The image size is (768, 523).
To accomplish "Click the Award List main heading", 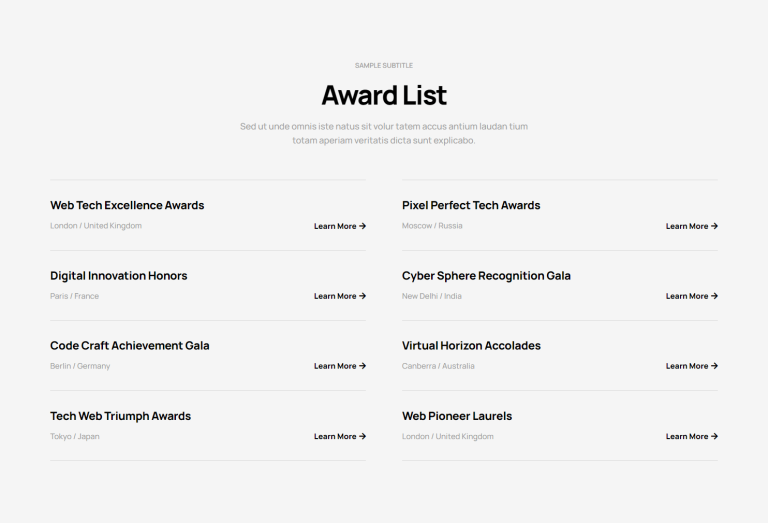I will tap(384, 95).
